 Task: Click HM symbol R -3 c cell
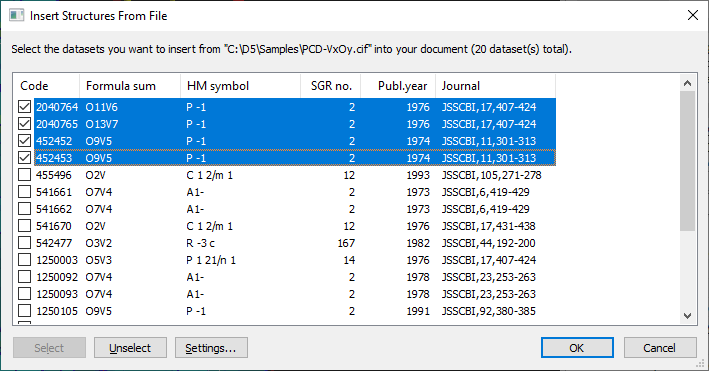[x=200, y=243]
